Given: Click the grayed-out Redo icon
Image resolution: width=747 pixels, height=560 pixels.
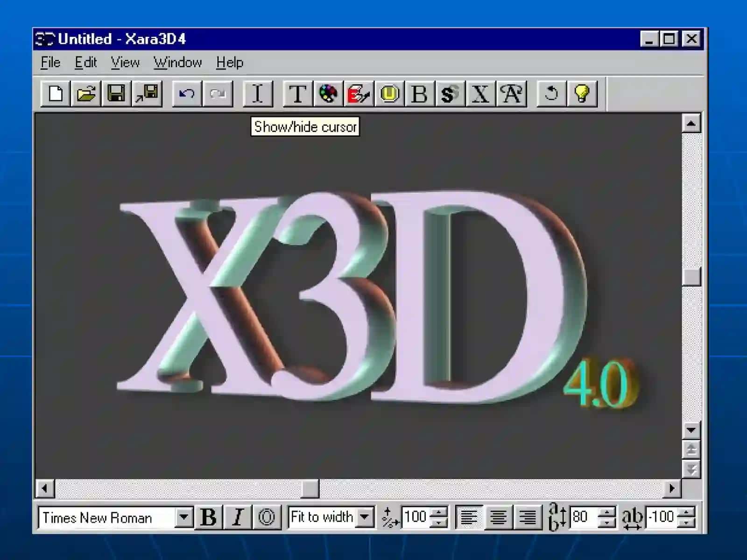Looking at the screenshot, I should 218,94.
